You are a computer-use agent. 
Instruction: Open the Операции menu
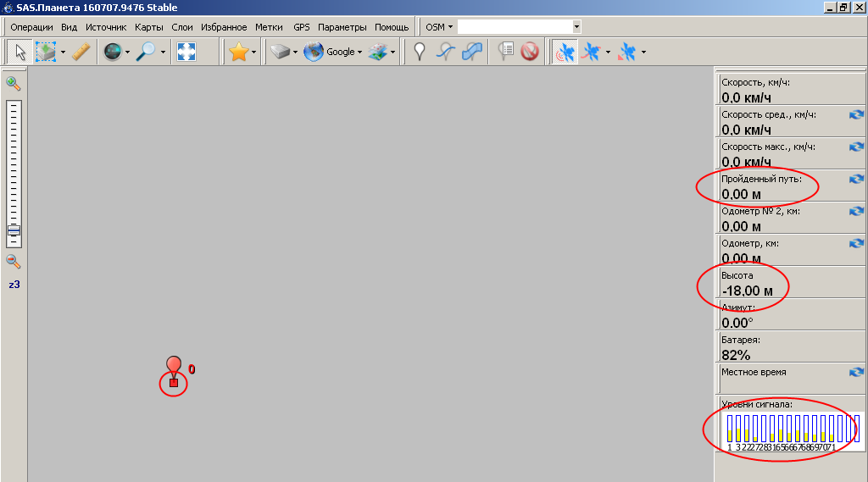(31, 27)
